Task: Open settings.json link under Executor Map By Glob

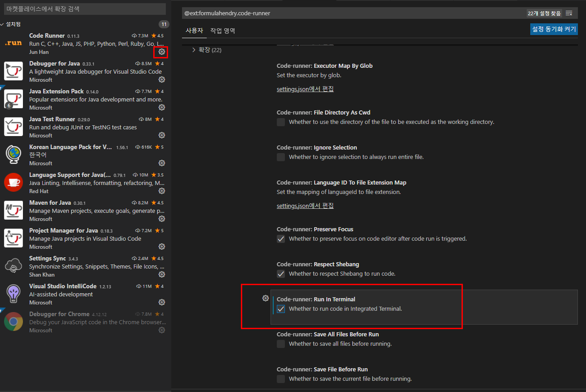Action: [305, 89]
